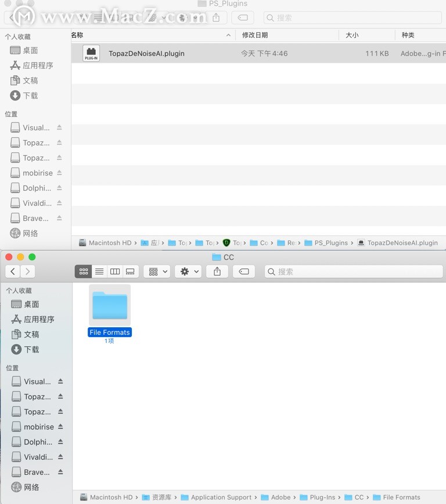Eject Visual... volume in CC sidebar
The width and height of the screenshot is (446, 504).
pyautogui.click(x=60, y=381)
